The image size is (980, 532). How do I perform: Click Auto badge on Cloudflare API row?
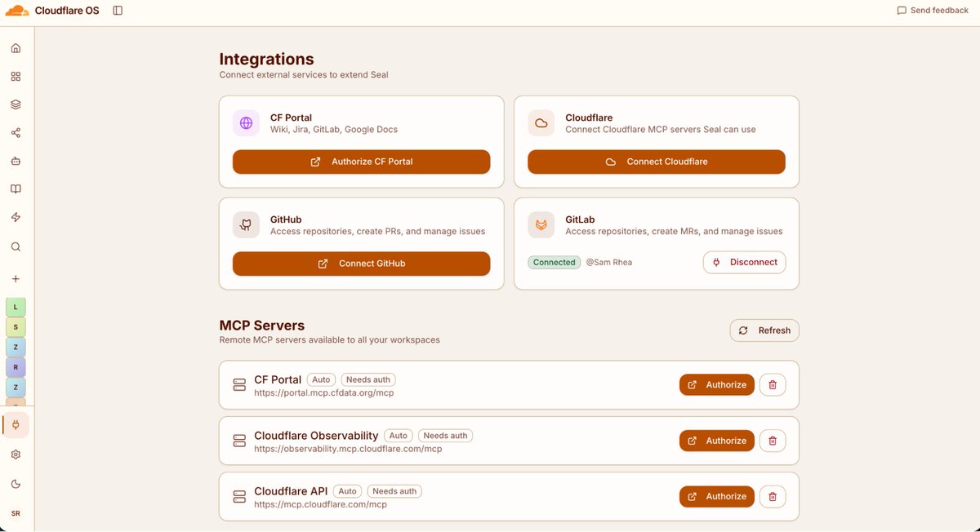click(x=347, y=491)
